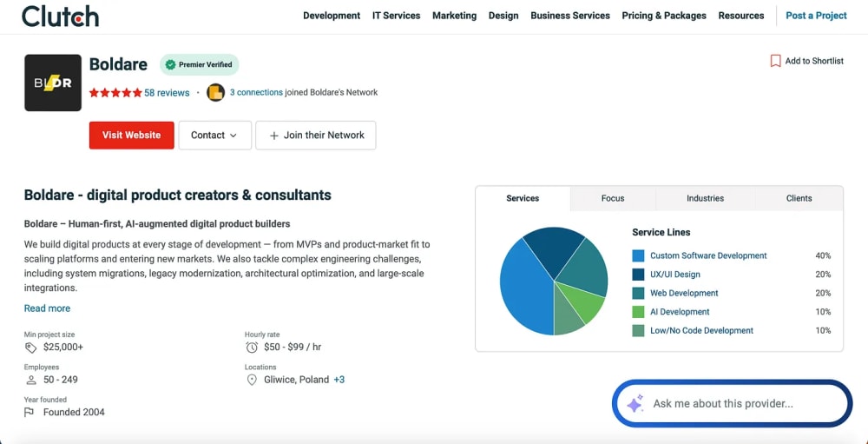
Task: Open the Development menu in navigation
Action: pyautogui.click(x=332, y=16)
